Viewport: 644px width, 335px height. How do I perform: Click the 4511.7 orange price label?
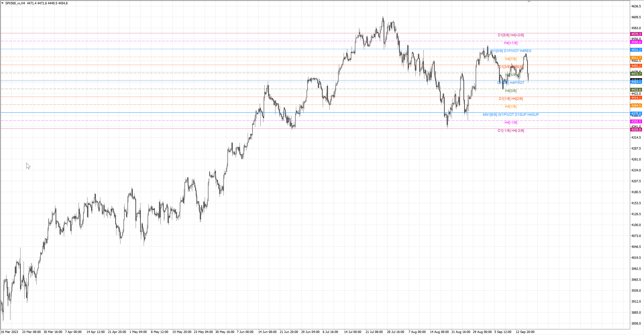point(636,58)
